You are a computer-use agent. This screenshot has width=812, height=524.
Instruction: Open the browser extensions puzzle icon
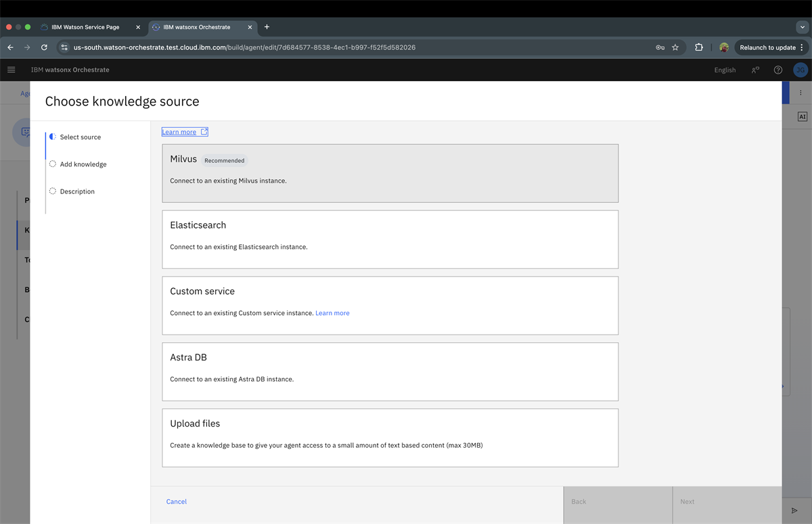tap(699, 47)
